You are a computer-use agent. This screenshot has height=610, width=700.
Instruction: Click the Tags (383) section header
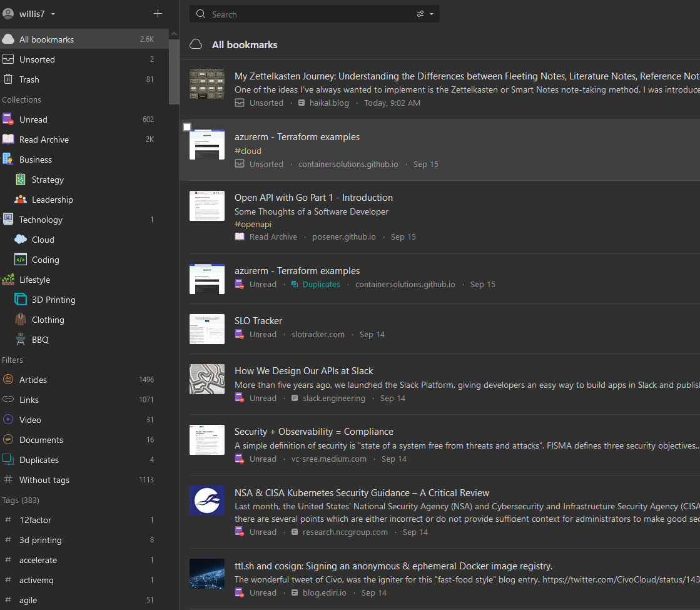tap(21, 500)
